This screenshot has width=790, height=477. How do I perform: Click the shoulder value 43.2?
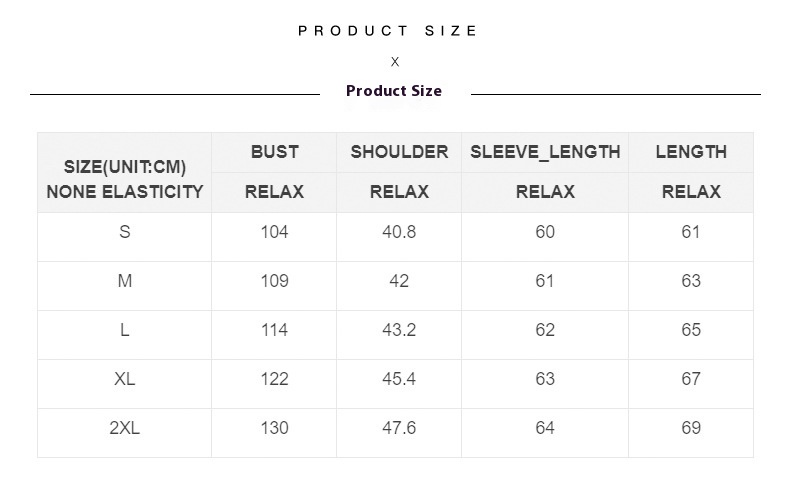[399, 330]
